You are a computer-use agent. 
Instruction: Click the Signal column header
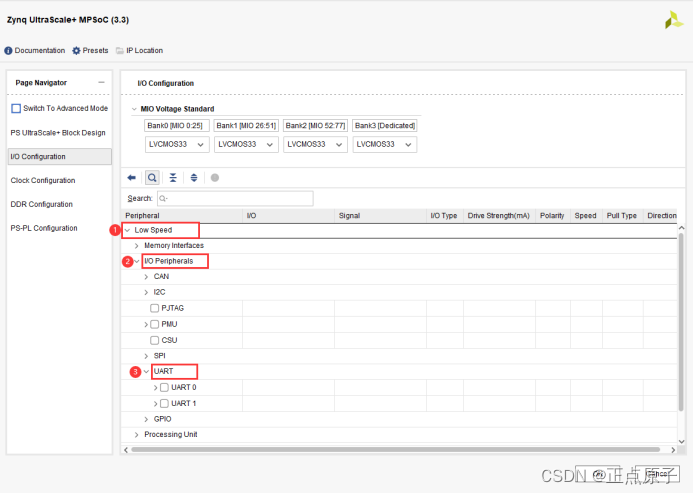click(381, 216)
